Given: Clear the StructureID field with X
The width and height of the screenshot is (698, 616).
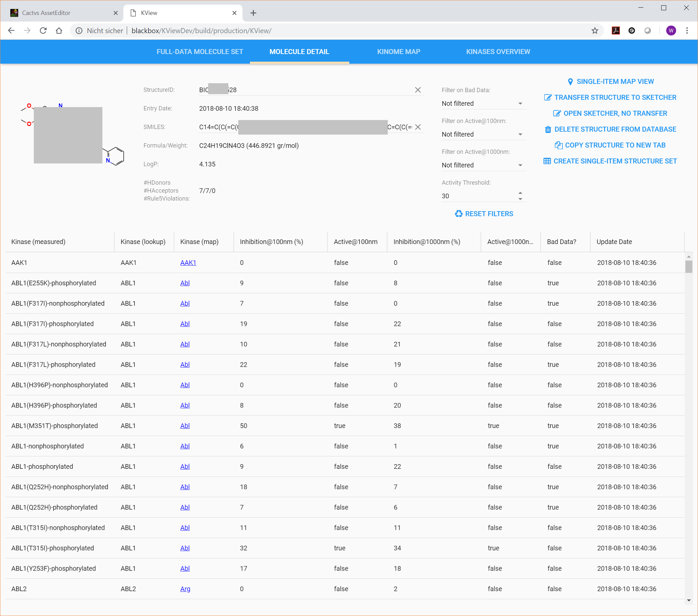Looking at the screenshot, I should click(x=418, y=90).
